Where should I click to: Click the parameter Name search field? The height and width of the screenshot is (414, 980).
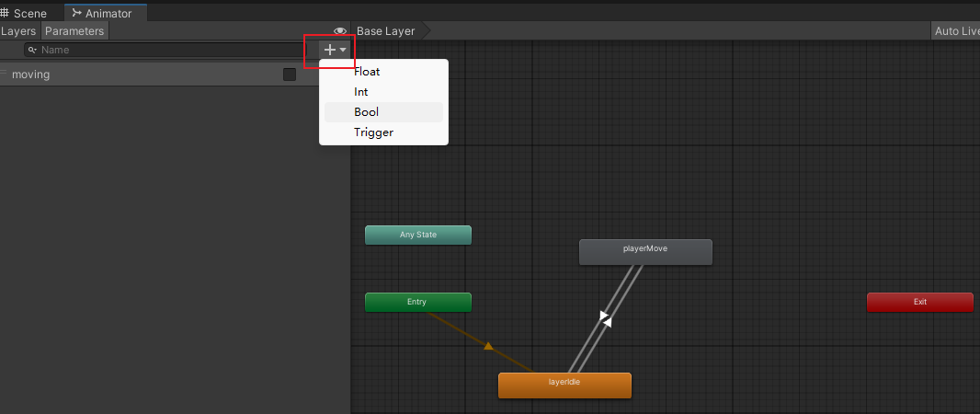pos(165,50)
